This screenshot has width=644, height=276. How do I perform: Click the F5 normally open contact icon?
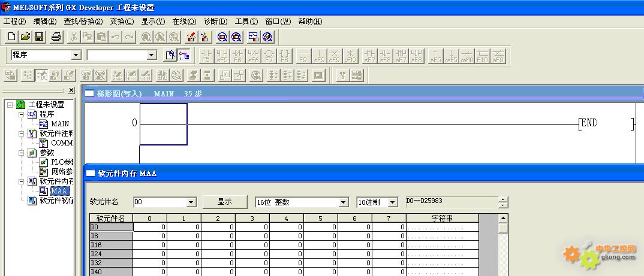point(206,56)
